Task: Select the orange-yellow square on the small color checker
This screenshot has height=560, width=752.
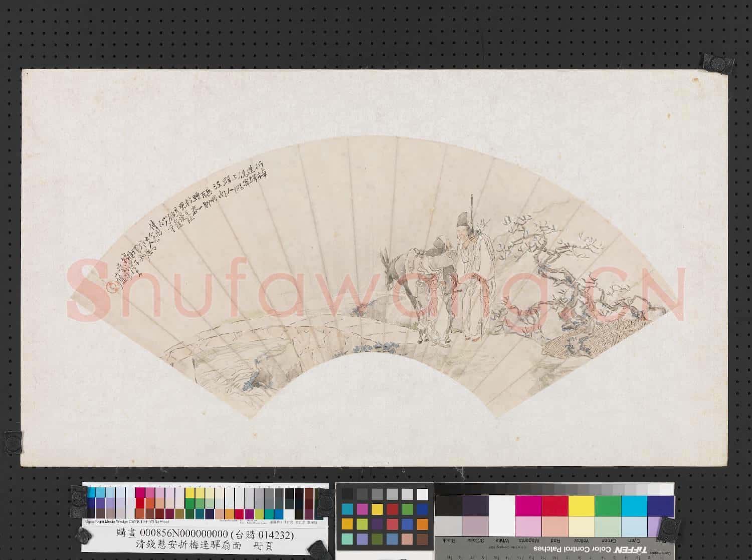Action: (347, 524)
